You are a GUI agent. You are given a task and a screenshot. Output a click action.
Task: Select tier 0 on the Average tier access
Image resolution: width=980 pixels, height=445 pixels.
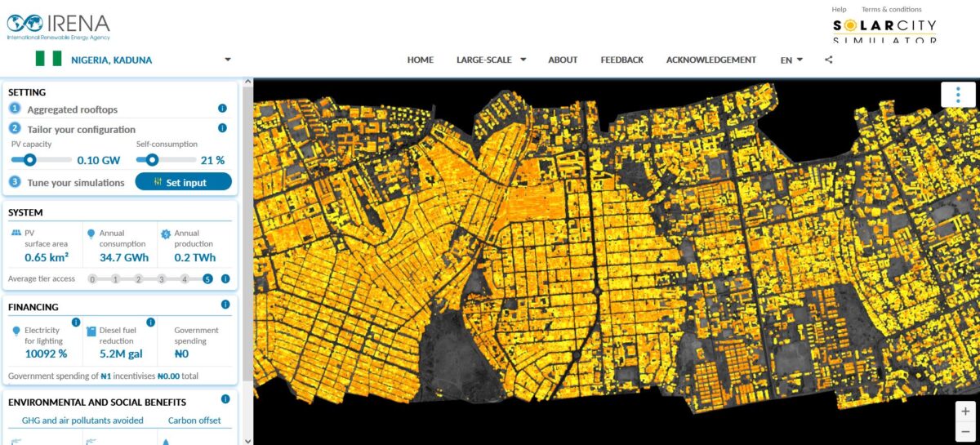coord(92,279)
